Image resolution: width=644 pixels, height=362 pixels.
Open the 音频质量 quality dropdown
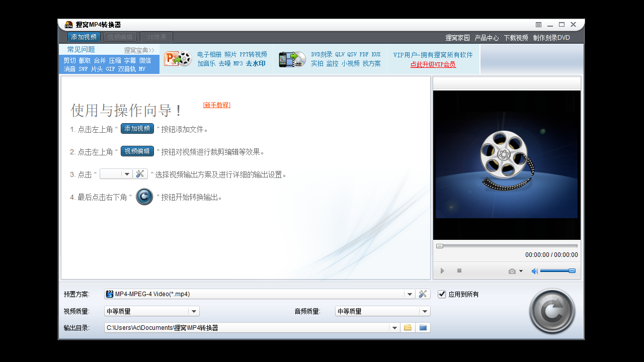425,311
